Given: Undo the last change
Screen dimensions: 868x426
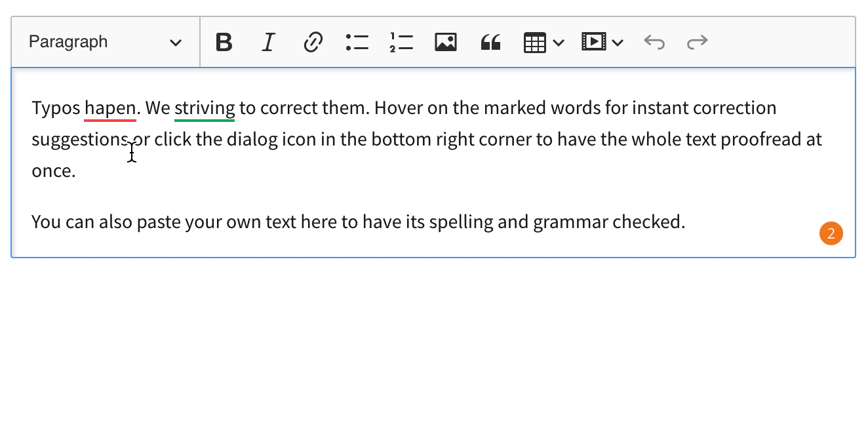Looking at the screenshot, I should [x=654, y=42].
